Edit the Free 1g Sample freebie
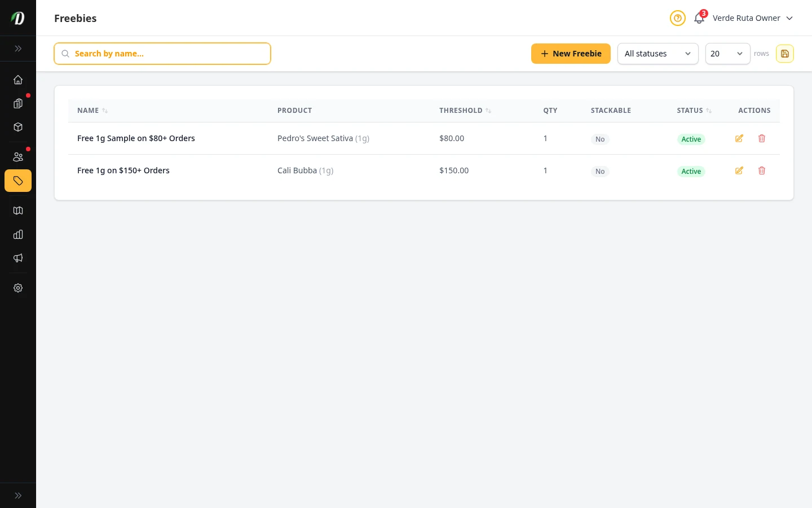The image size is (812, 508). pyautogui.click(x=739, y=138)
